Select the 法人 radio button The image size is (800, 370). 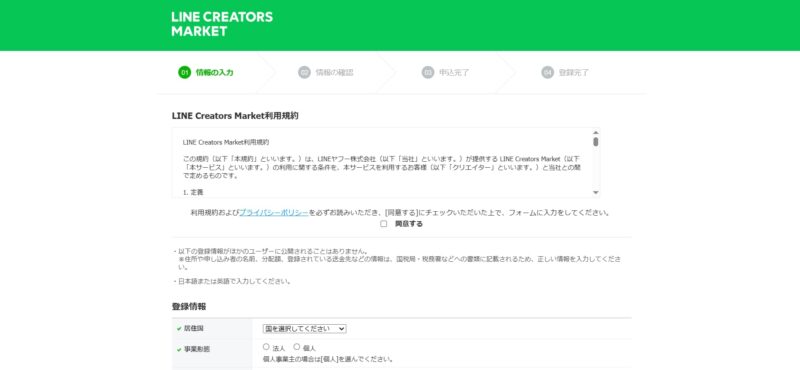(x=266, y=347)
